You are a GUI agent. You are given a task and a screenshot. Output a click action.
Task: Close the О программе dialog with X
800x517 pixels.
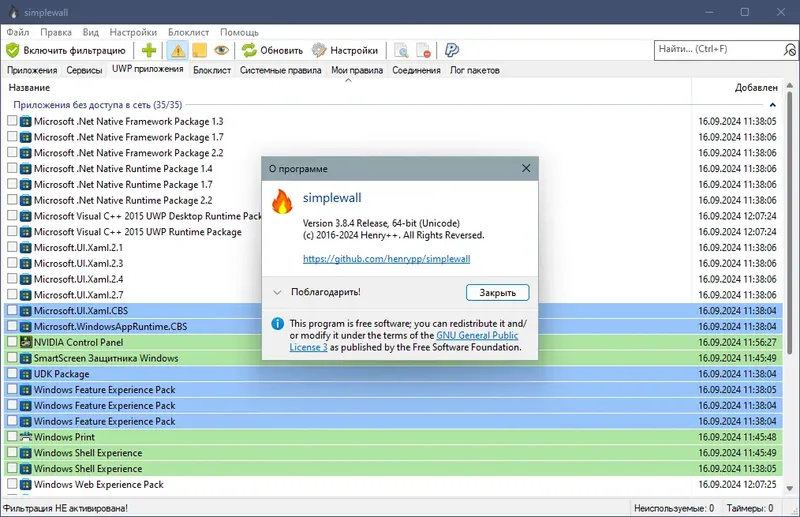coord(526,168)
